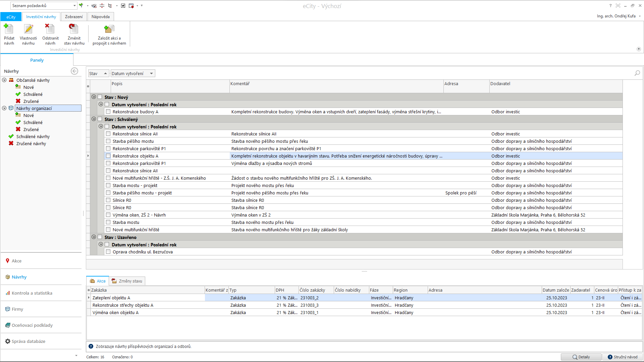Open the Firmy sidebar section

(41, 309)
